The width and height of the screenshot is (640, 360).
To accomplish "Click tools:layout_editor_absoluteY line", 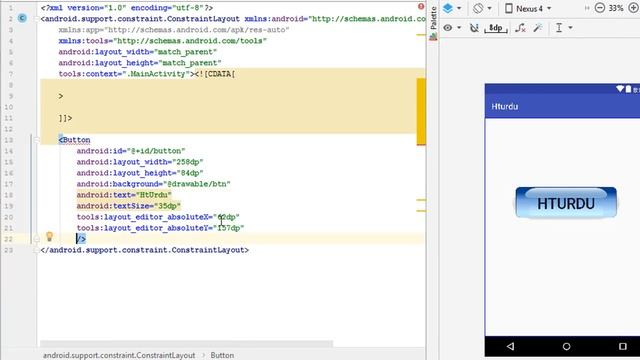I will [x=160, y=228].
